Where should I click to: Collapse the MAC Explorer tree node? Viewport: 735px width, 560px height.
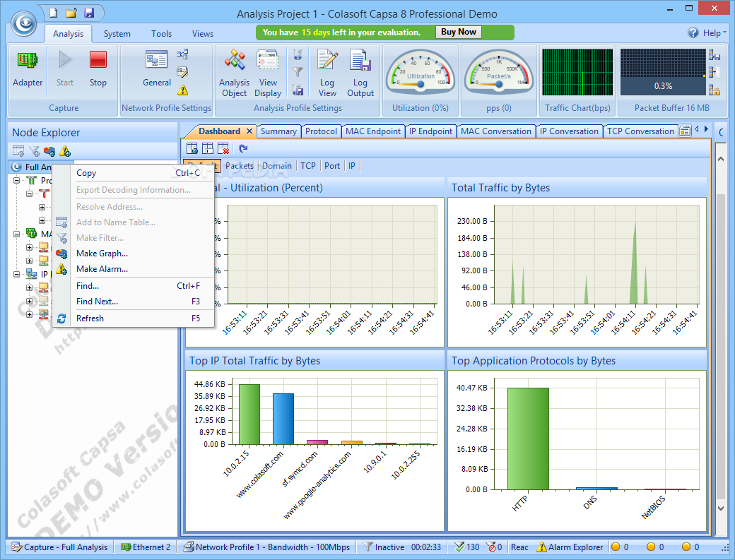click(x=16, y=234)
